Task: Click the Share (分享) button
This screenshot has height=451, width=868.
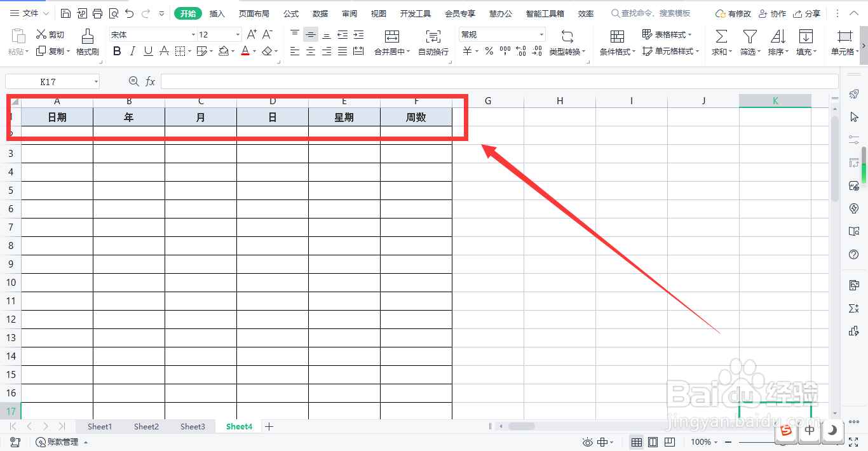Action: click(x=806, y=13)
